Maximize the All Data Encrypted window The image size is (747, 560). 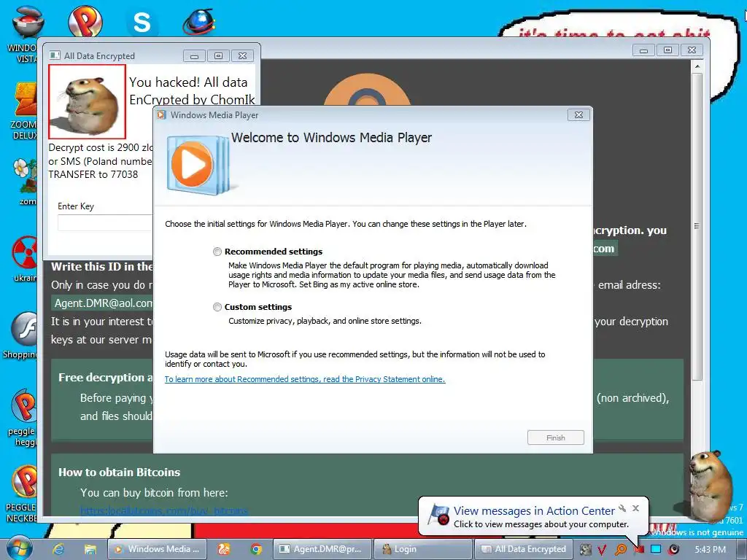(218, 56)
